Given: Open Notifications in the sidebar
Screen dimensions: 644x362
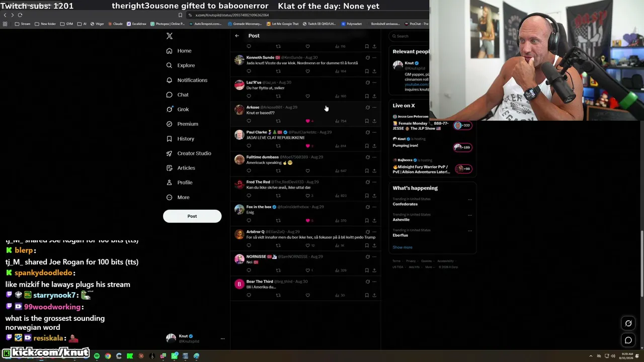Looking at the screenshot, I should (186, 80).
